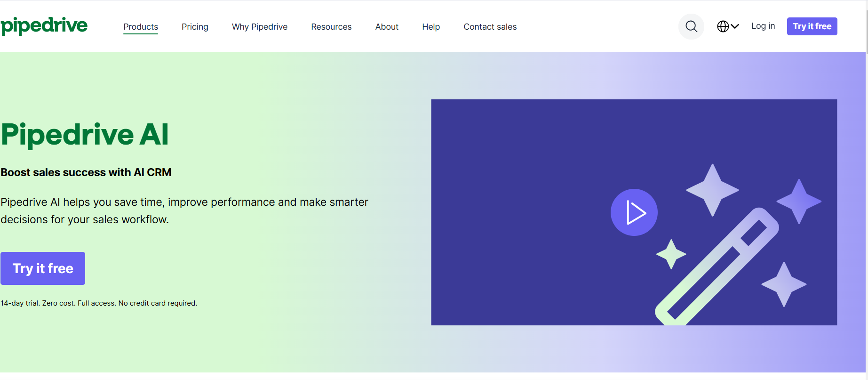Go to Pricing page
This screenshot has width=868, height=380.
click(195, 27)
